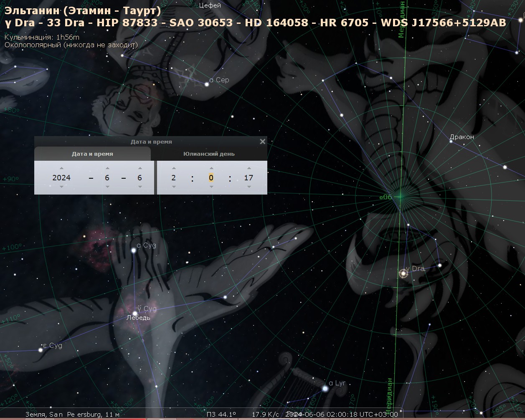Click the Кульминация: 1h56m info line
This screenshot has height=420, width=525.
coord(42,38)
